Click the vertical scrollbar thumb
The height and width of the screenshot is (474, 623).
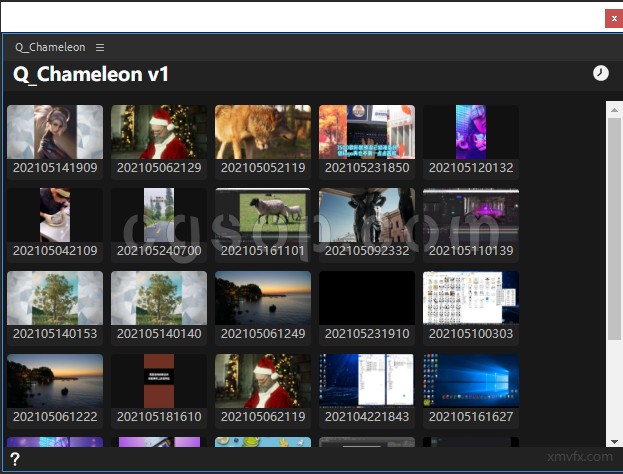tap(614, 228)
